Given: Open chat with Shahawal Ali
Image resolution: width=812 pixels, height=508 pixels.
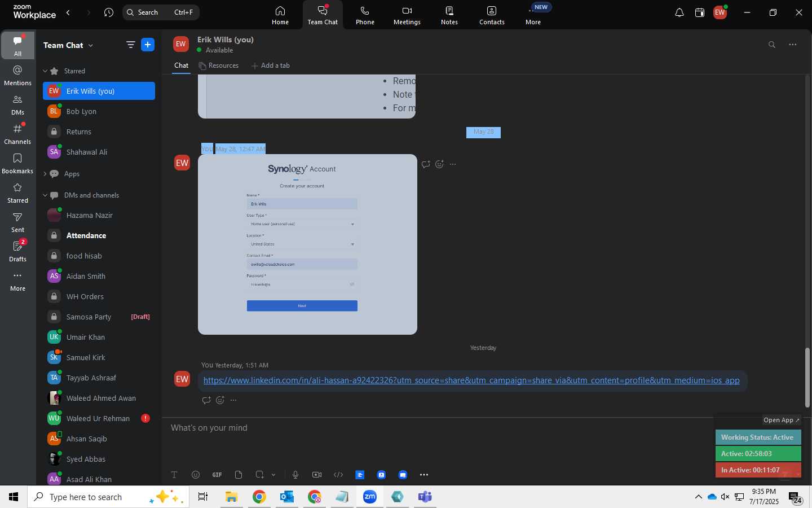Looking at the screenshot, I should pos(99,152).
